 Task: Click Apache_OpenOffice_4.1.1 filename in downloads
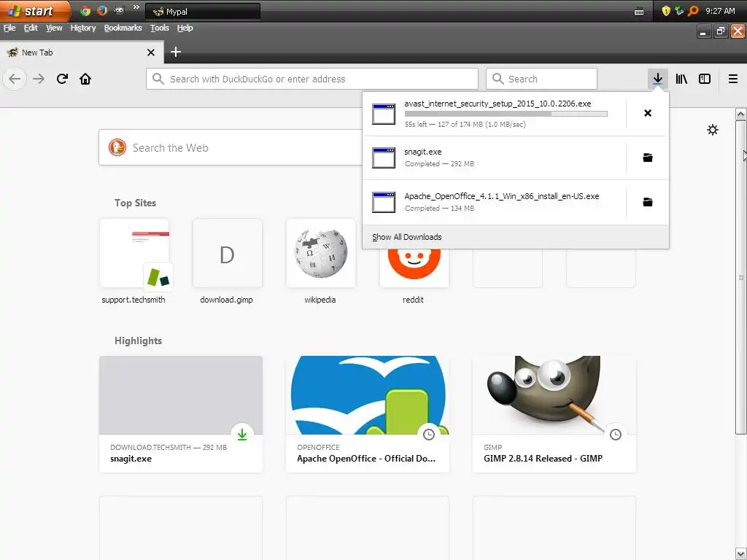click(502, 196)
